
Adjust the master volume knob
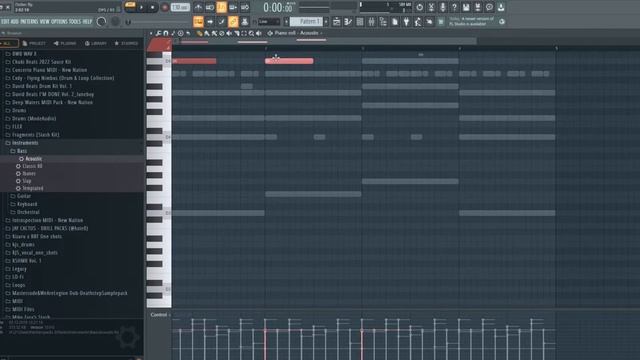click(x=101, y=22)
